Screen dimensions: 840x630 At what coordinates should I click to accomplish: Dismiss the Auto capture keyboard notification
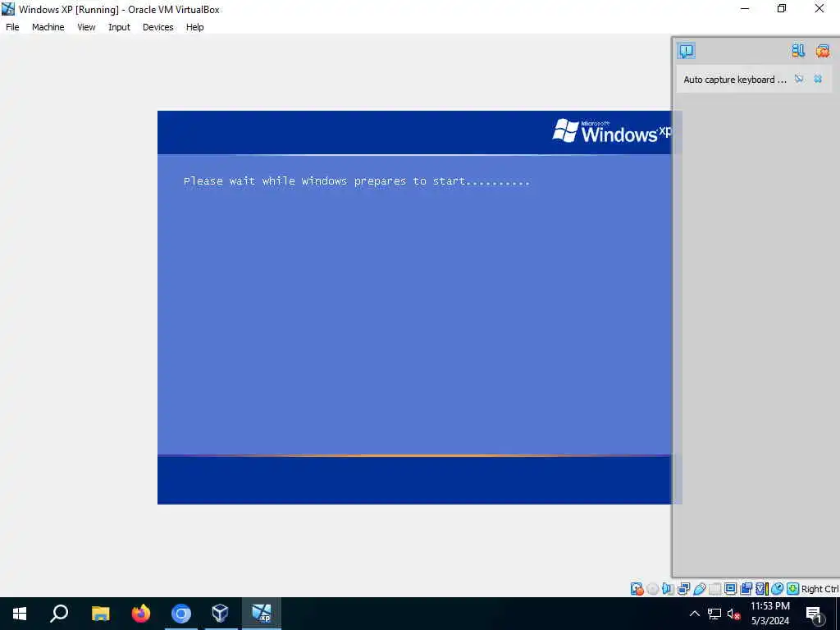click(x=818, y=79)
